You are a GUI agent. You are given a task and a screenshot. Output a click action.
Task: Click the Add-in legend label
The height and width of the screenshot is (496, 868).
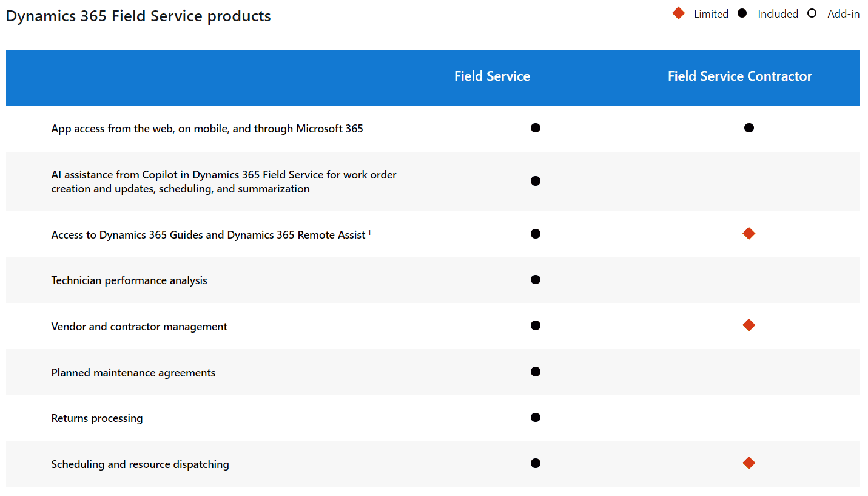point(844,14)
